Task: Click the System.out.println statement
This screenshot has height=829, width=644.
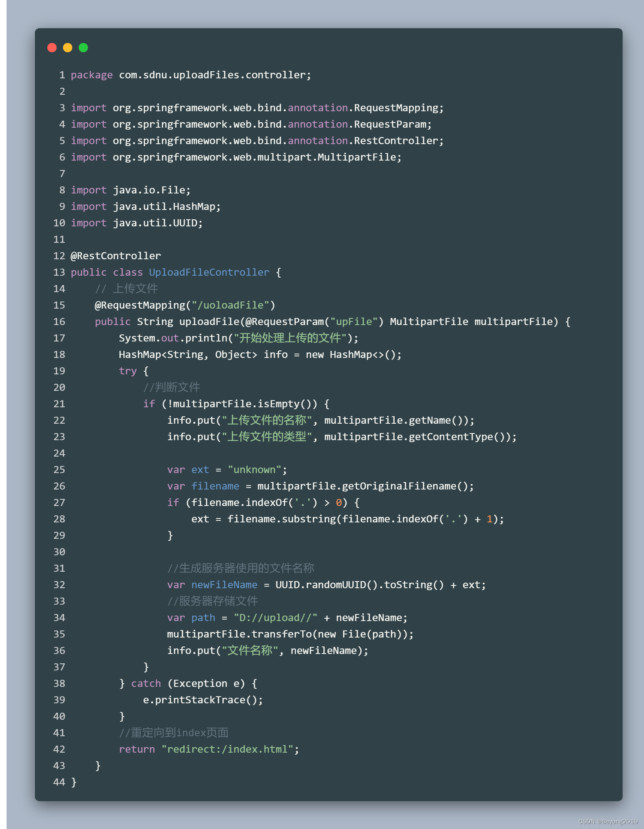Action: [238, 338]
